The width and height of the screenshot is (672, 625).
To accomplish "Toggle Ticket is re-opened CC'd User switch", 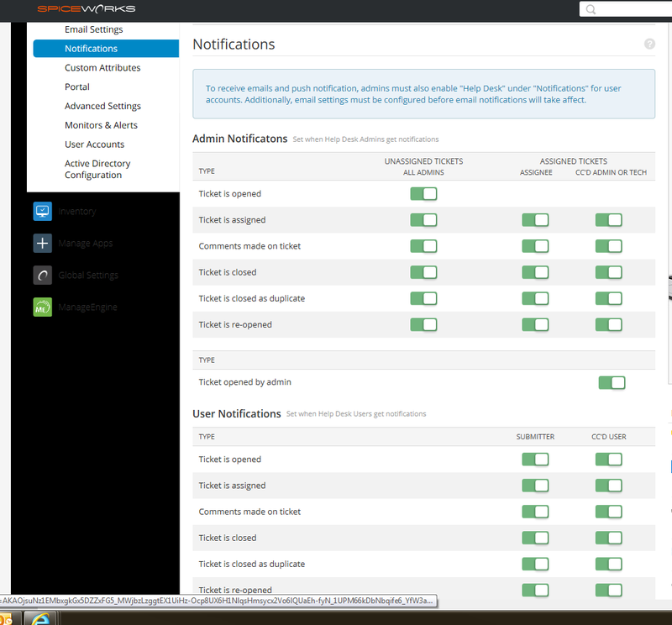I will click(x=608, y=590).
